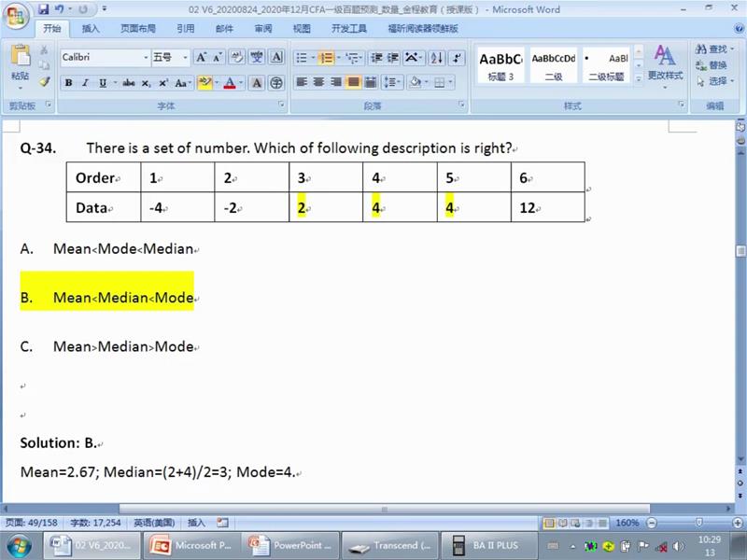Click the vertical scrollbar thumb
The width and height of the screenshot is (747, 560).
click(x=740, y=251)
